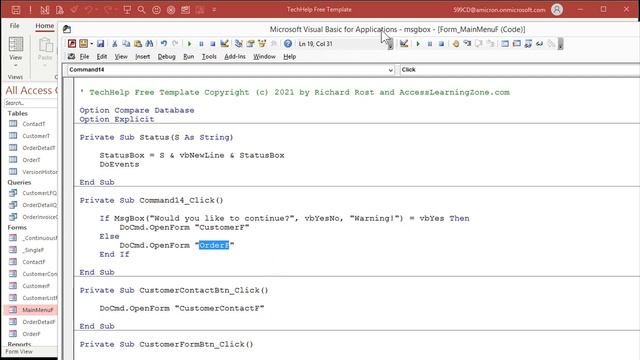Image resolution: width=640 pixels, height=360 pixels.
Task: Click the user account avatar in title bar
Action: pyautogui.click(x=557, y=9)
